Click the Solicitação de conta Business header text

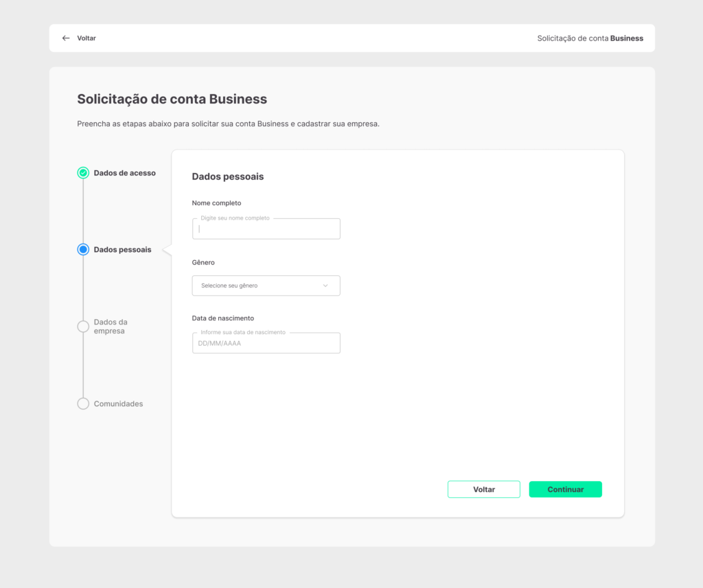point(590,38)
